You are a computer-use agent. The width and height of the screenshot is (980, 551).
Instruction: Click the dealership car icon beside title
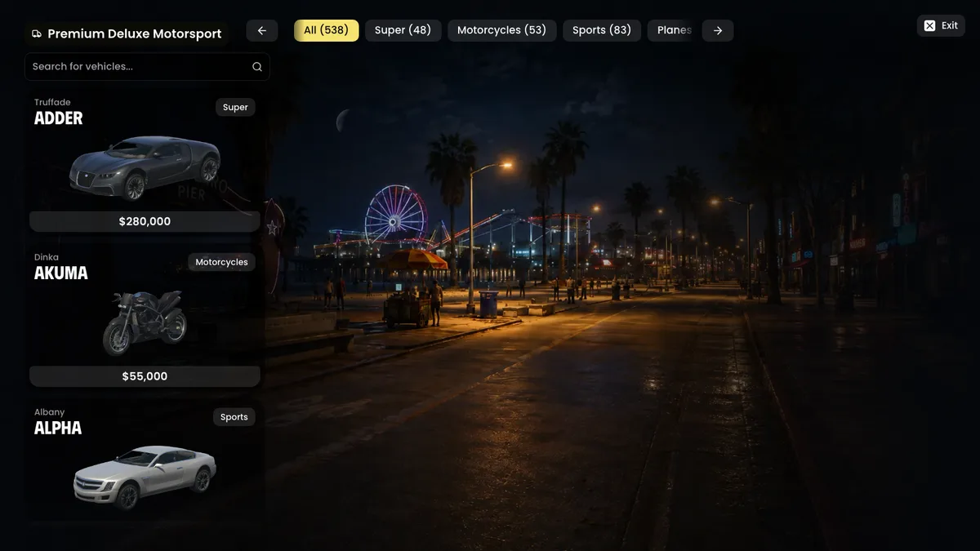[x=37, y=34]
